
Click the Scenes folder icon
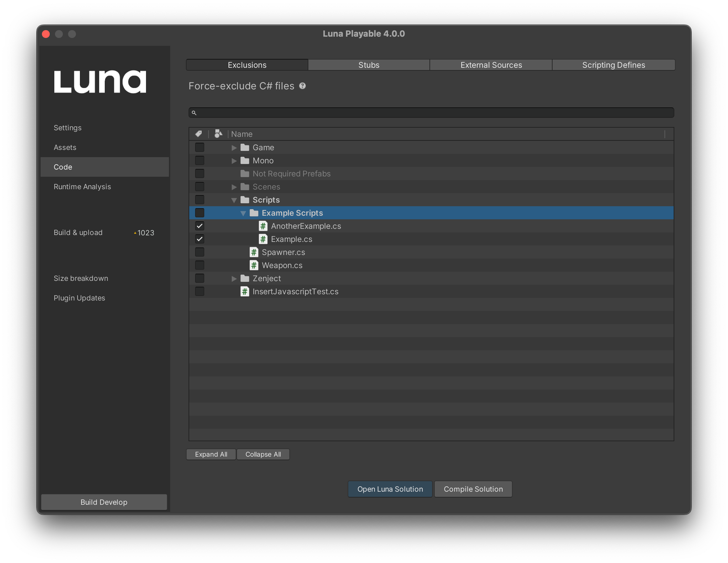click(x=245, y=187)
